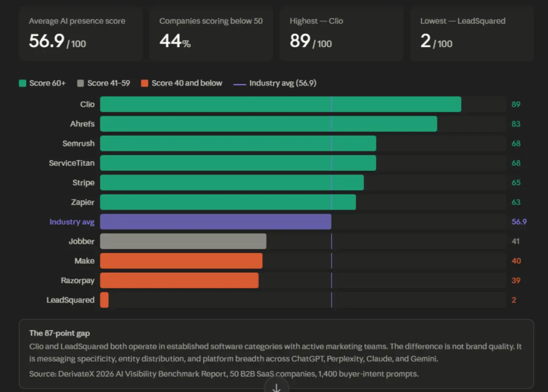Image resolution: width=548 pixels, height=392 pixels.
Task: Select the "Highest — Clio" card title
Action: pyautogui.click(x=316, y=21)
